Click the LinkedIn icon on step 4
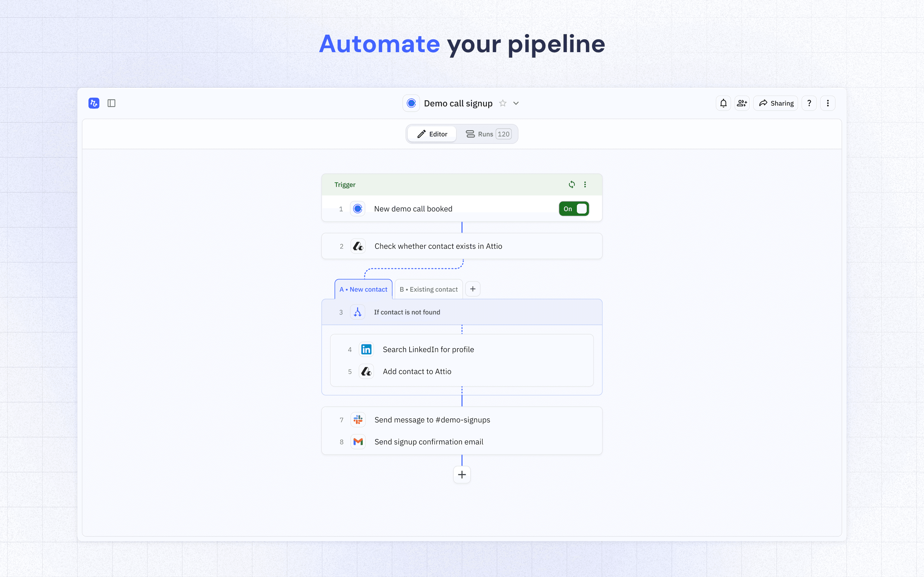924x577 pixels. point(366,350)
